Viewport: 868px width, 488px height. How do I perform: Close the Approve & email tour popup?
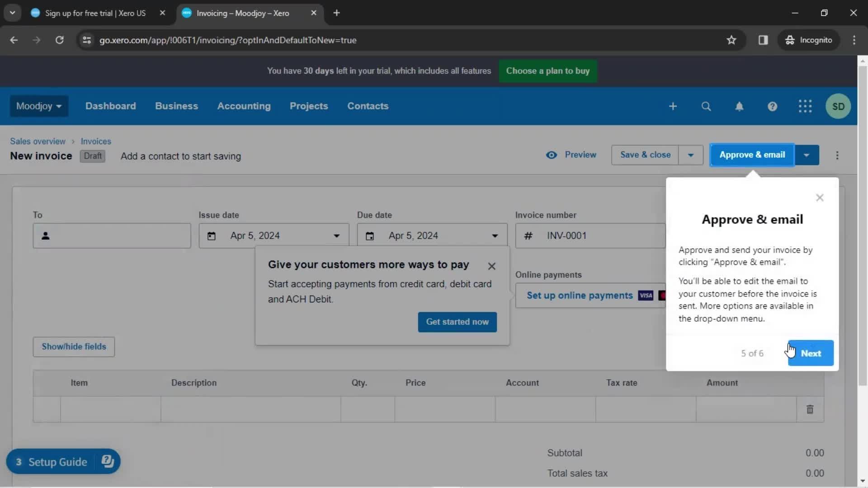coord(820,197)
